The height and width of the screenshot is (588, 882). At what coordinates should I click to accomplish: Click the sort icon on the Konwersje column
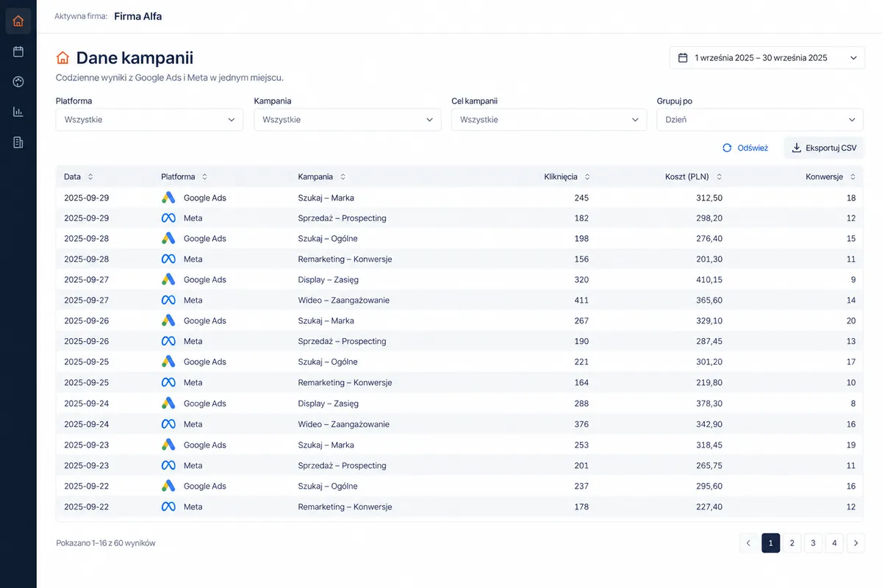853,176
